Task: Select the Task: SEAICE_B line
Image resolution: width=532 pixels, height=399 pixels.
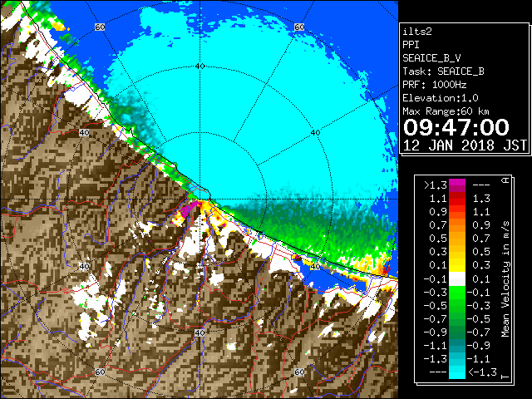Action: click(x=443, y=71)
